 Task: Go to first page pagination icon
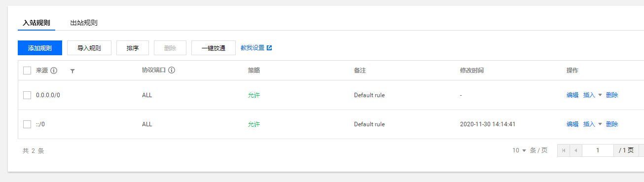pos(564,150)
